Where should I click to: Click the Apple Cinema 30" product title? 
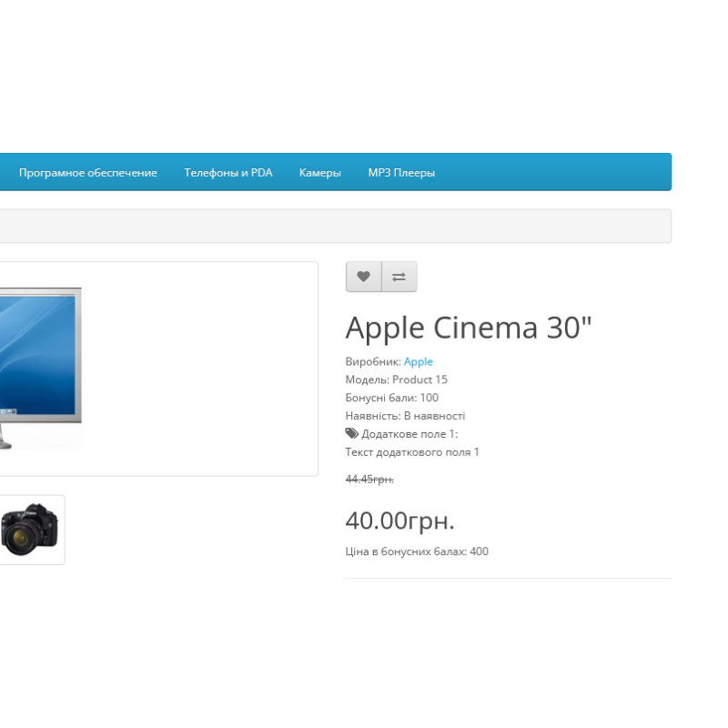point(468,328)
